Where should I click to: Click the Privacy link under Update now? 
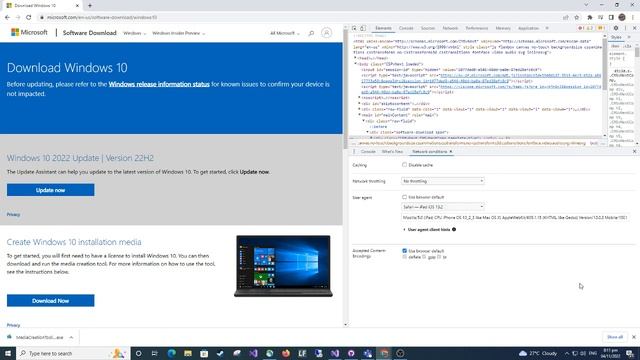coord(13,214)
